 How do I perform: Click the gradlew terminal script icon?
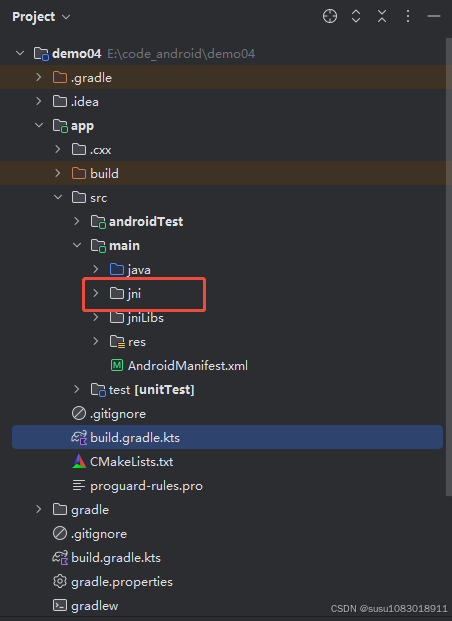click(60, 606)
